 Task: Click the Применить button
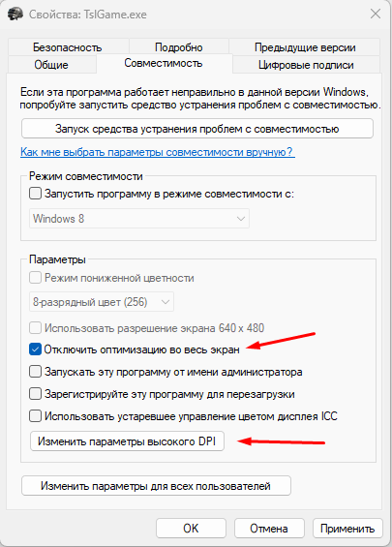click(x=347, y=529)
